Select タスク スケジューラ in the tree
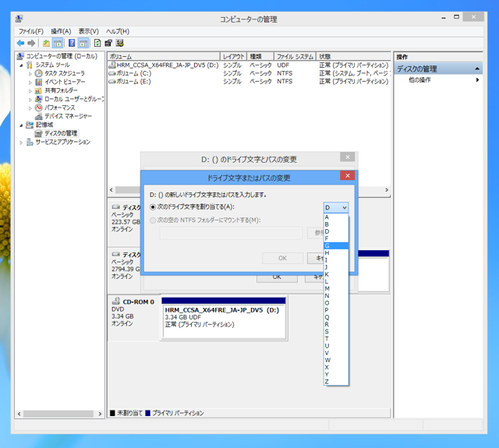499x448 pixels. (x=64, y=73)
